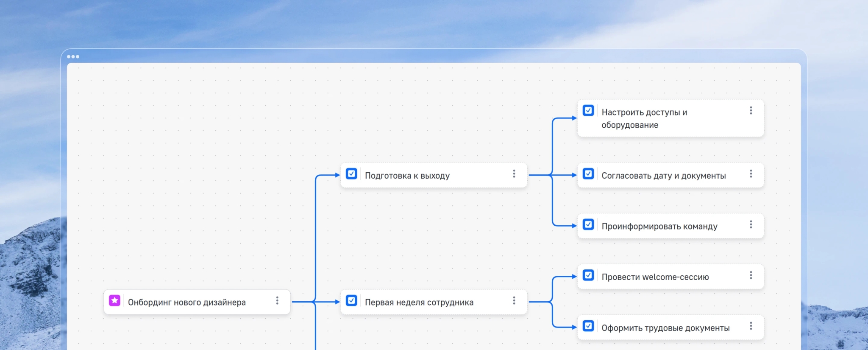This screenshot has height=350, width=868.
Task: Select the Онбординг нового дизайнера root node text
Action: 186,302
